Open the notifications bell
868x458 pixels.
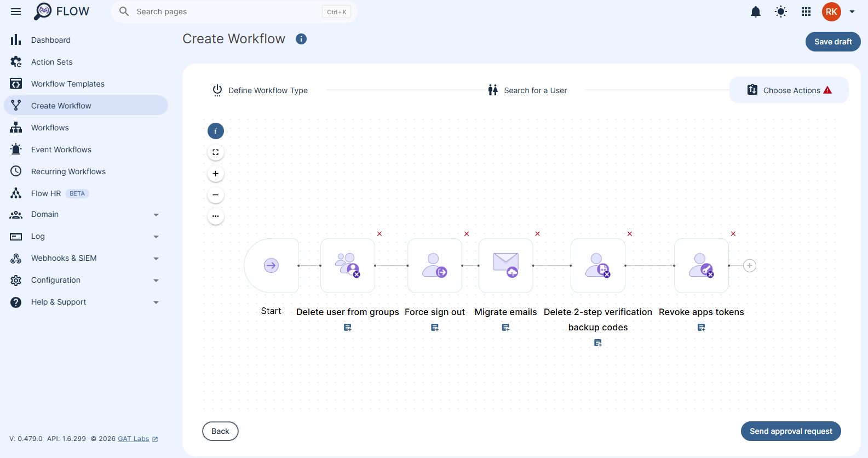756,12
